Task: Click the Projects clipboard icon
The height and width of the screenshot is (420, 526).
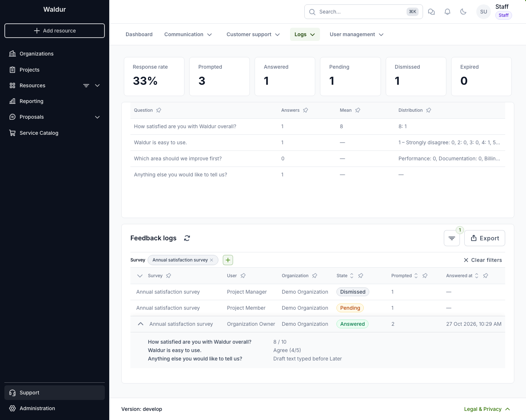Action: point(12,70)
